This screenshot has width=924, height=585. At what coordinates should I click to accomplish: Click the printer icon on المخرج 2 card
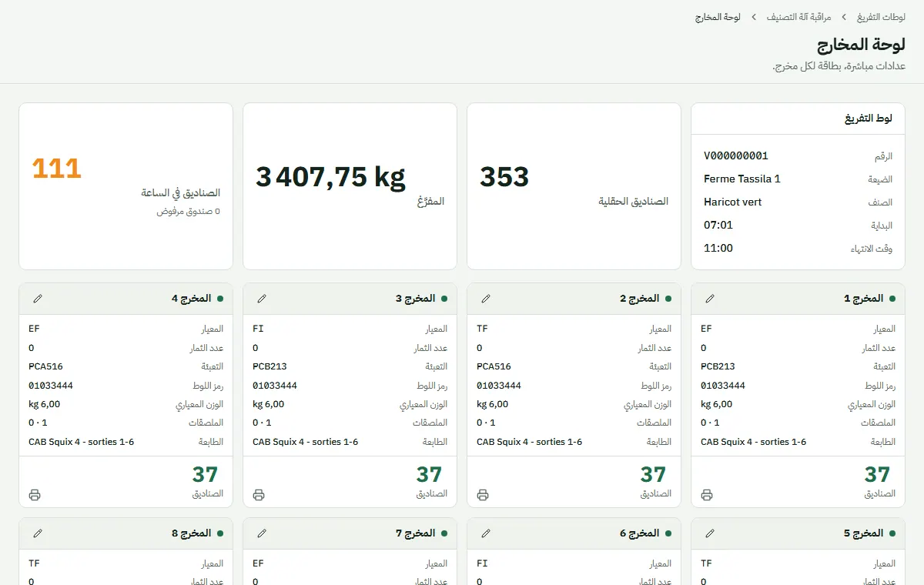pos(483,495)
